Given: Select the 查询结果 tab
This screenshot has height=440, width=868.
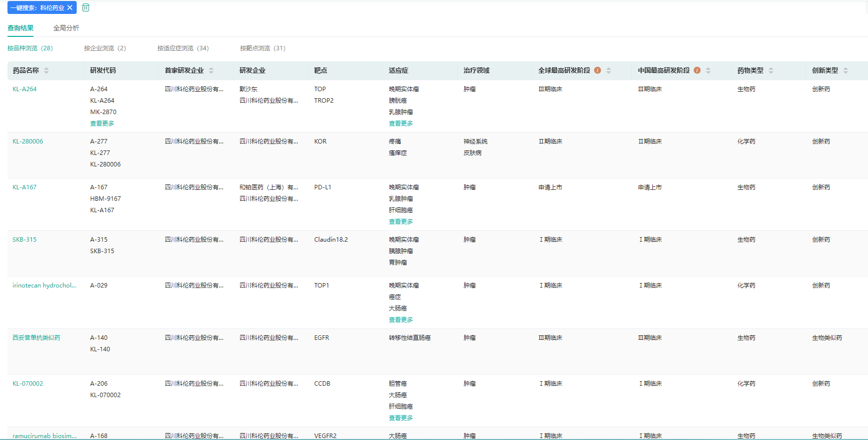Looking at the screenshot, I should (x=20, y=28).
